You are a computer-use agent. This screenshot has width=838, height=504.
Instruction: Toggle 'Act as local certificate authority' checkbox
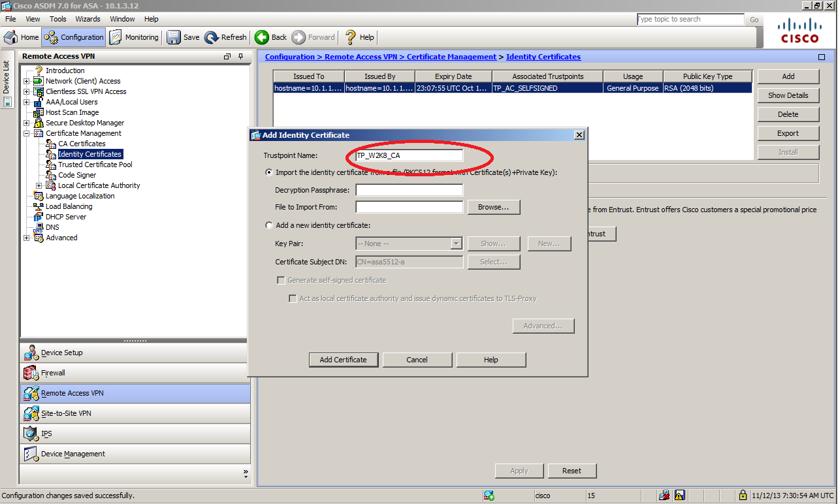coord(293,298)
